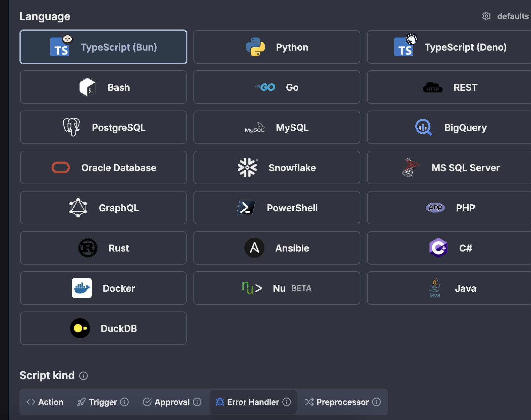
Task: Click the purple C# hexagon icon
Action: point(438,248)
